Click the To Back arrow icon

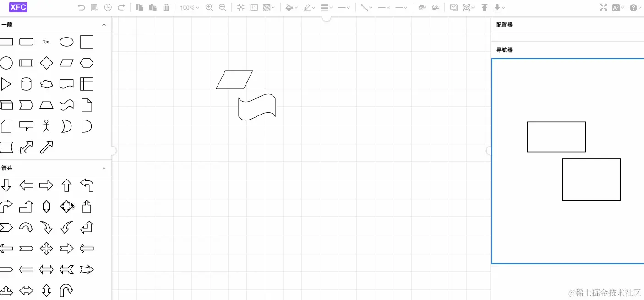tap(497, 7)
